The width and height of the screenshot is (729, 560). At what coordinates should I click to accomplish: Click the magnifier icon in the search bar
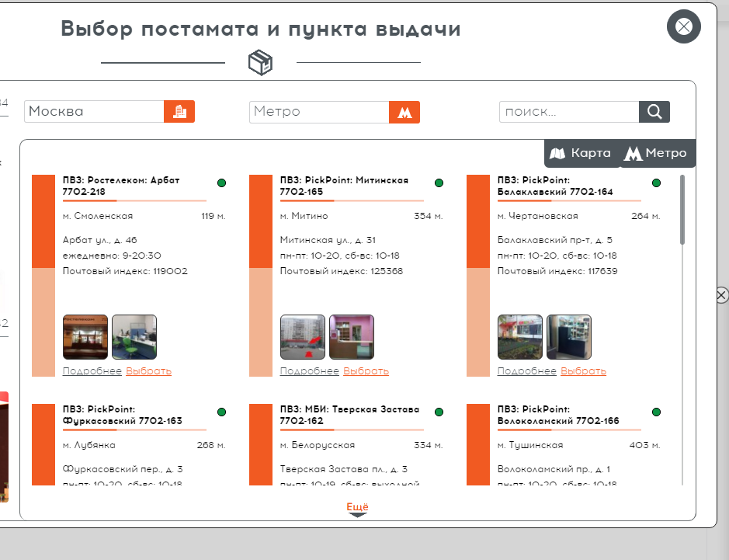click(654, 111)
